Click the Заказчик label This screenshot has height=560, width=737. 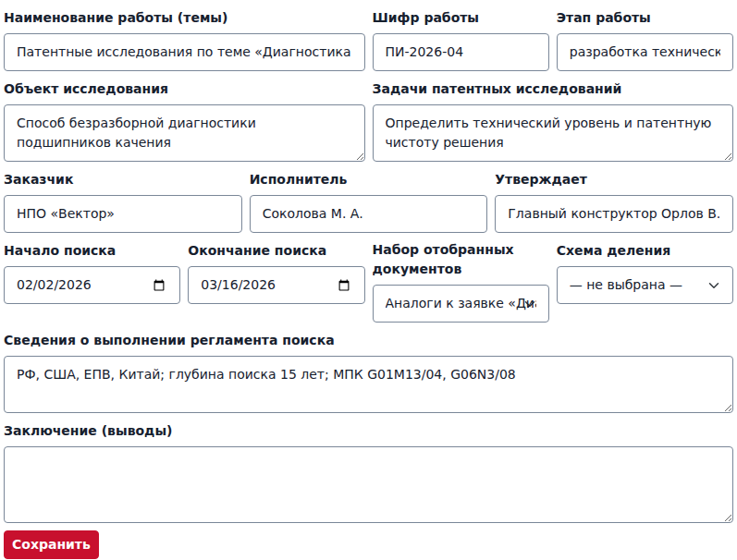[39, 179]
